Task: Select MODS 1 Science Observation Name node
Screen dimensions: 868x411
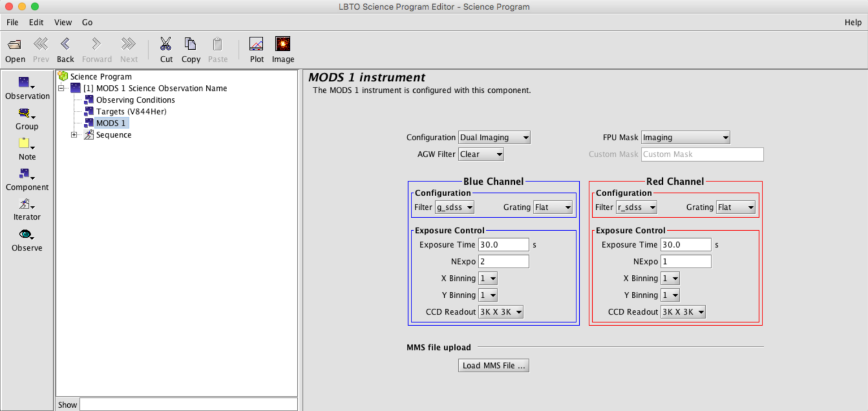Action: click(x=149, y=88)
